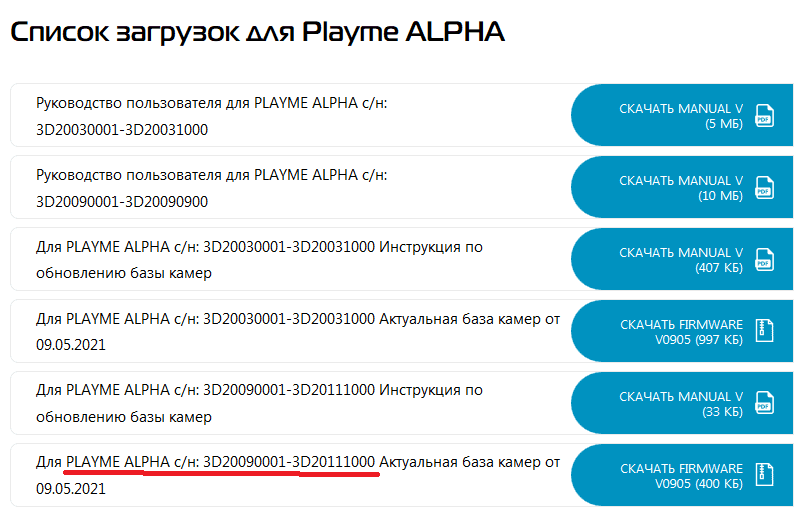The height and width of the screenshot is (520, 811).
Task: Click zip archive icon in 400 КБ firmware row
Action: 764,474
